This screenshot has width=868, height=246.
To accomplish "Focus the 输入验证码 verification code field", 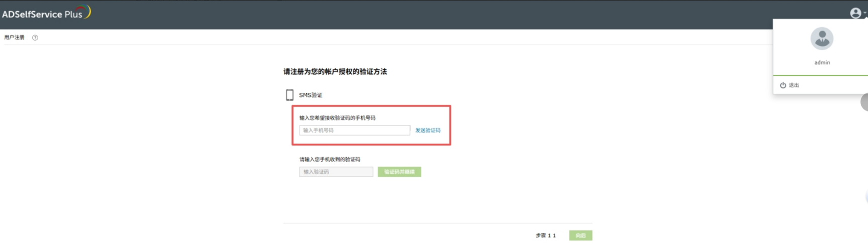I will click(x=336, y=172).
